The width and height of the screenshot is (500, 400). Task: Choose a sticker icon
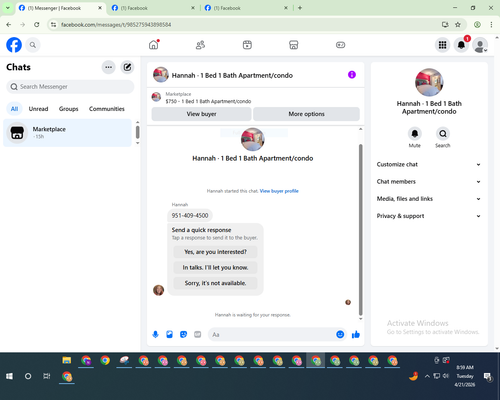[x=183, y=334]
